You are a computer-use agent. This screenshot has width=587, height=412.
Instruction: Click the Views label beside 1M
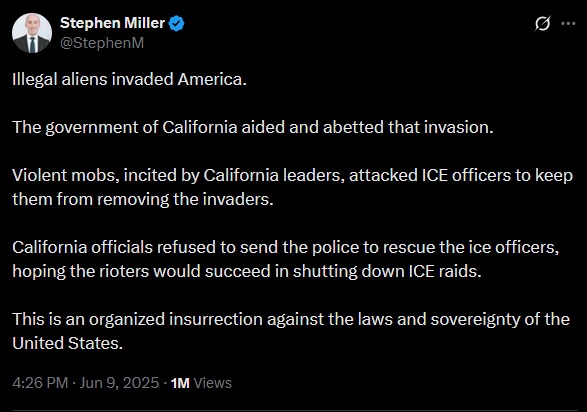click(x=213, y=383)
